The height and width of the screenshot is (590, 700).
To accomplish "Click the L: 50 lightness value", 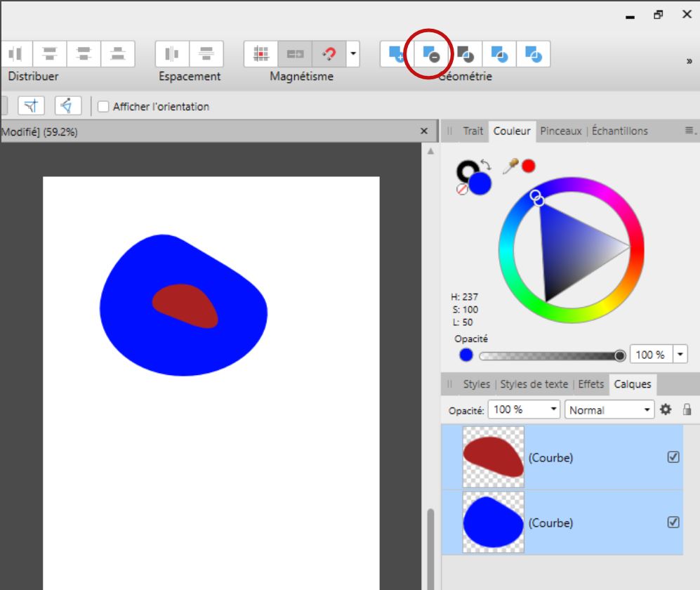I will click(x=463, y=322).
